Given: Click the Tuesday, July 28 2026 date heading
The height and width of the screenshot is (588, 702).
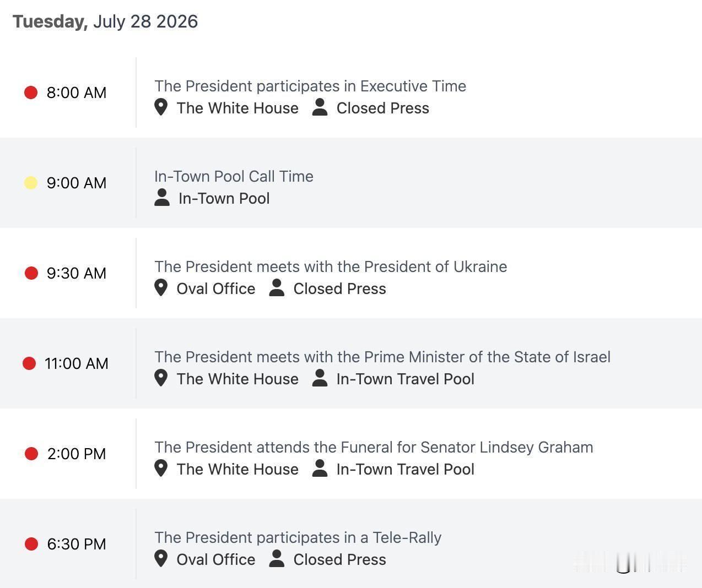Looking at the screenshot, I should (x=105, y=21).
